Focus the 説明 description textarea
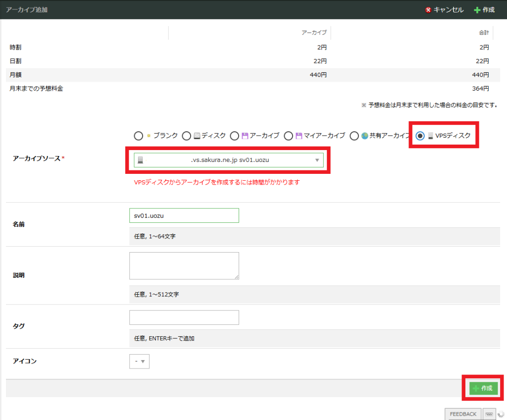The height and width of the screenshot is (420, 507). (x=184, y=266)
